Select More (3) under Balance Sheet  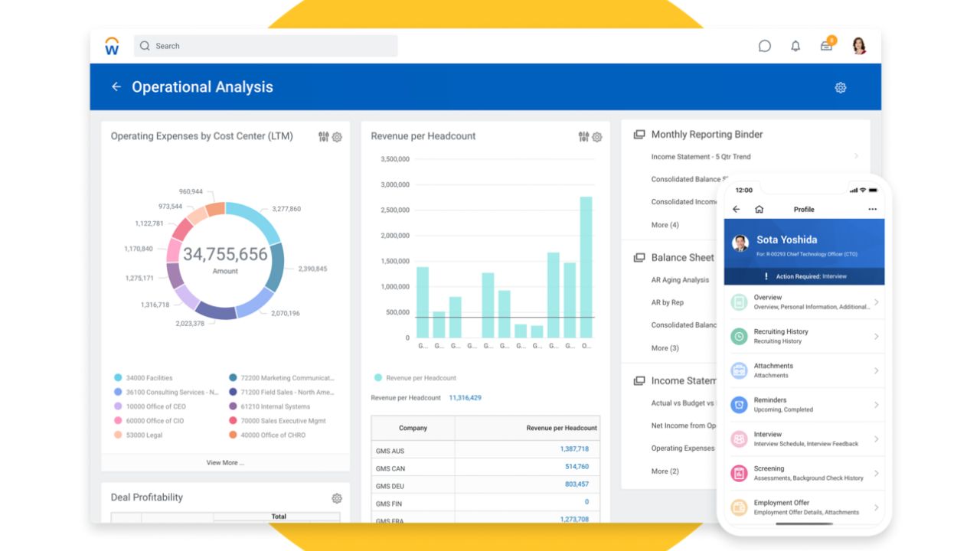665,348
